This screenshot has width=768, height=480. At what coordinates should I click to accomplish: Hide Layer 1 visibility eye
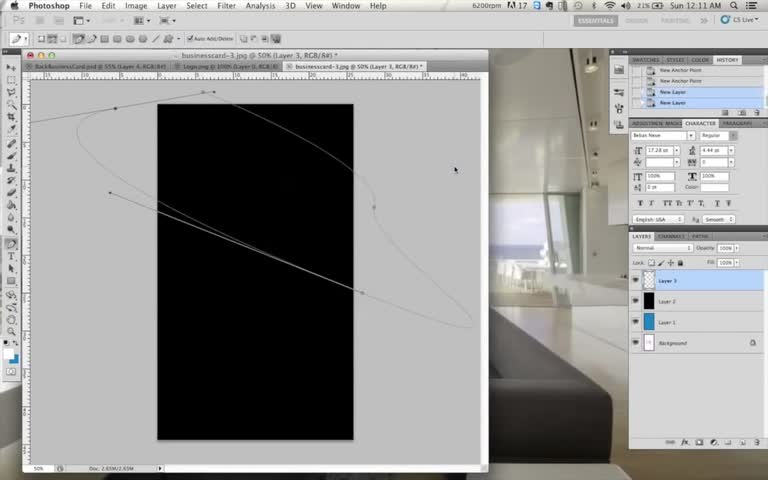pyautogui.click(x=635, y=322)
